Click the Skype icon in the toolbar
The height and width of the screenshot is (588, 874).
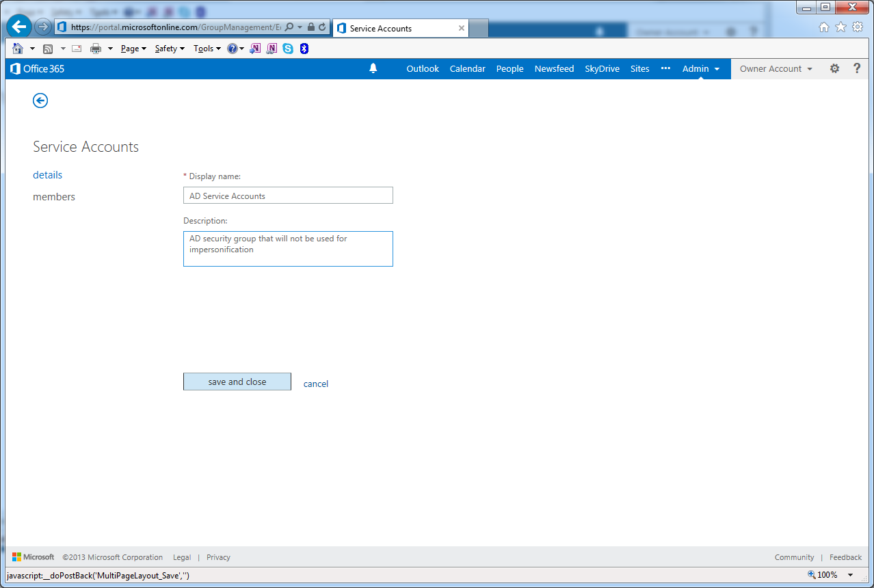pos(288,49)
